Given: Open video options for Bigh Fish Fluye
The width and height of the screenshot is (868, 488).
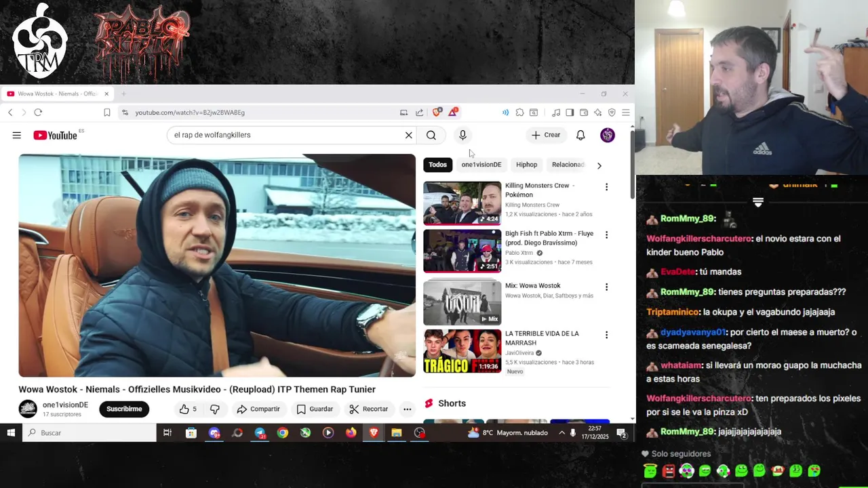Looking at the screenshot, I should (x=606, y=235).
